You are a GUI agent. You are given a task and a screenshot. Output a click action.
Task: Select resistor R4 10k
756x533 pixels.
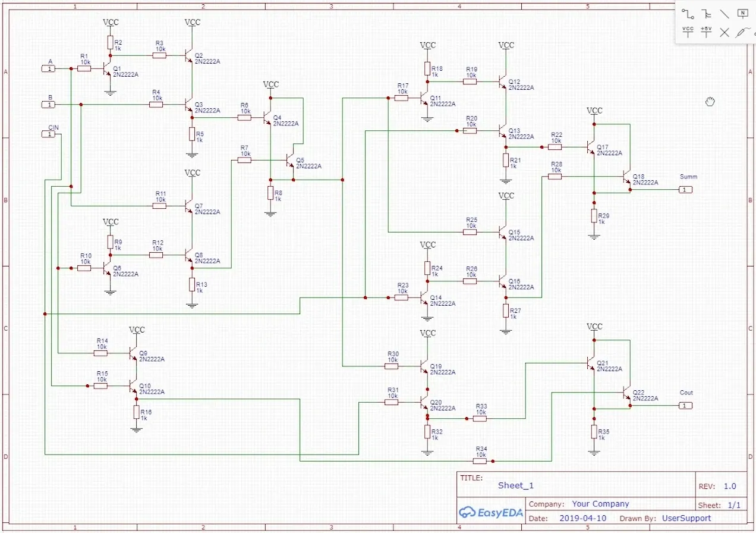pyautogui.click(x=156, y=105)
